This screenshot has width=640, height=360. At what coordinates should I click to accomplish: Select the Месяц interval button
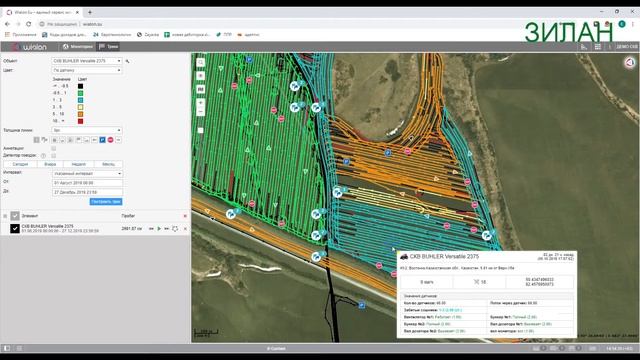(x=108, y=164)
